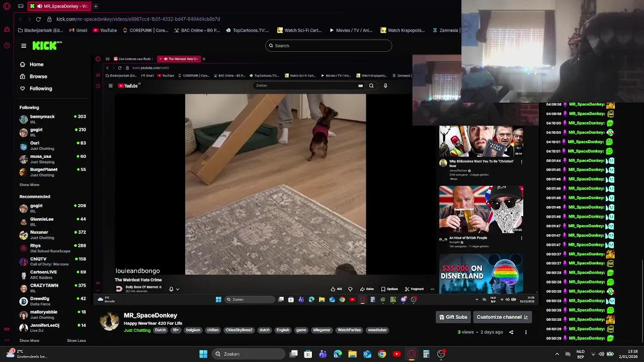644x362 pixels.
Task: Open the OBS Studio taskbar icon
Action: tap(441, 354)
